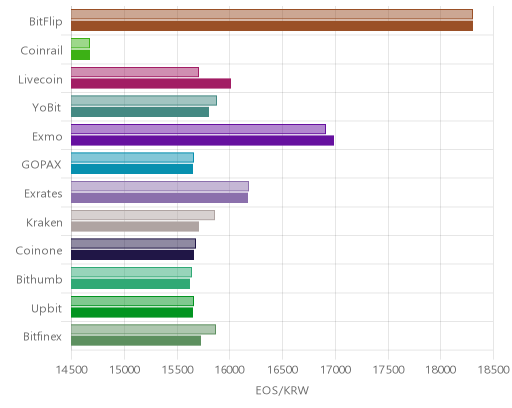Click the Kraken axis label
Screen dimensions: 512x408
point(44,222)
